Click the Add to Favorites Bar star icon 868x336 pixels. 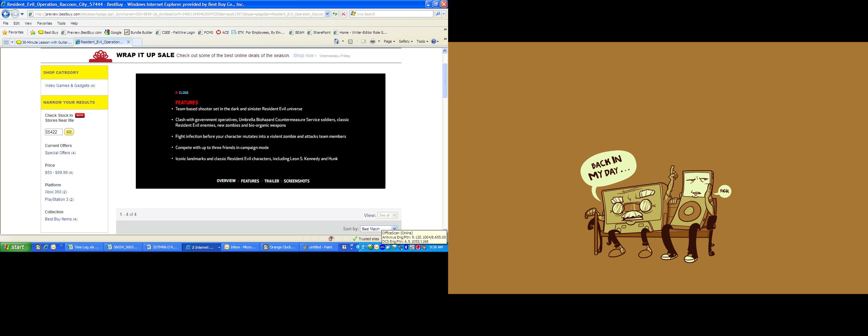coord(33,32)
